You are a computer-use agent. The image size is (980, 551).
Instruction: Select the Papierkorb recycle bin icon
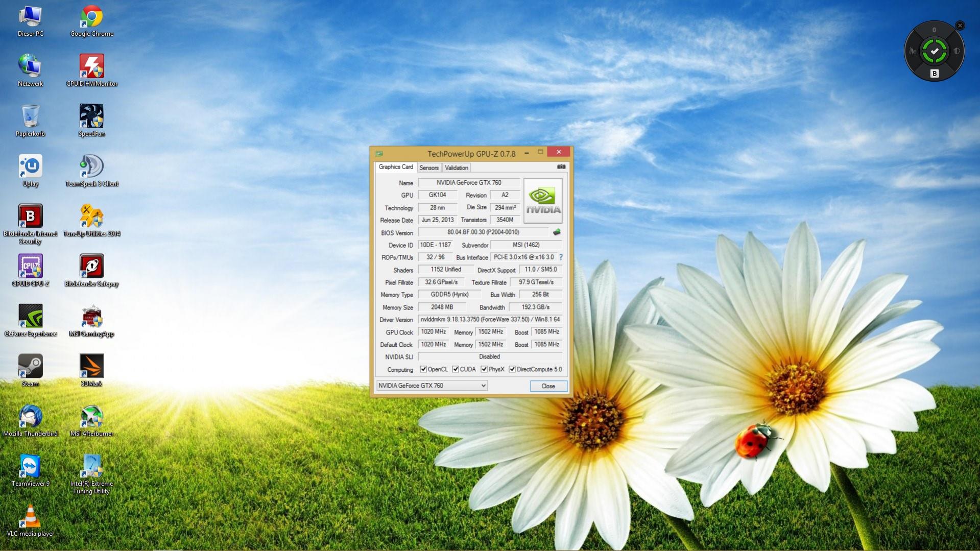pyautogui.click(x=30, y=121)
